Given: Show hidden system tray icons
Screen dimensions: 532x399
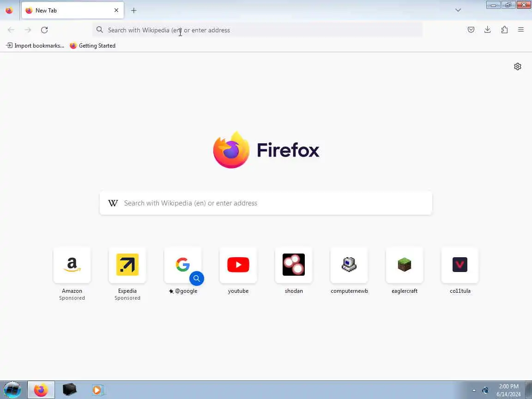Looking at the screenshot, I should pyautogui.click(x=474, y=390).
